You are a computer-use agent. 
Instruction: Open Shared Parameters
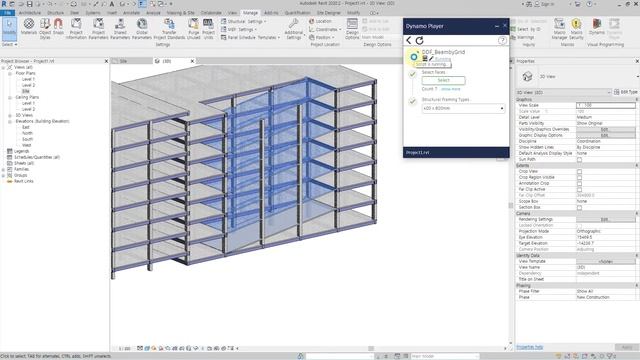point(120,28)
